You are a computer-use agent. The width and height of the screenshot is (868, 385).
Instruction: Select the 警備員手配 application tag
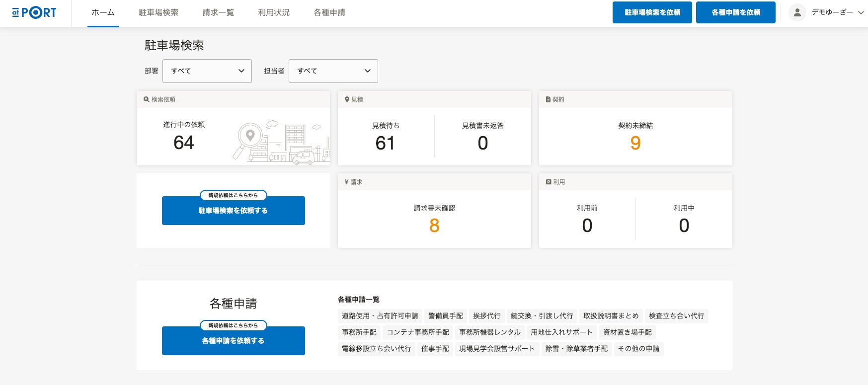445,316
